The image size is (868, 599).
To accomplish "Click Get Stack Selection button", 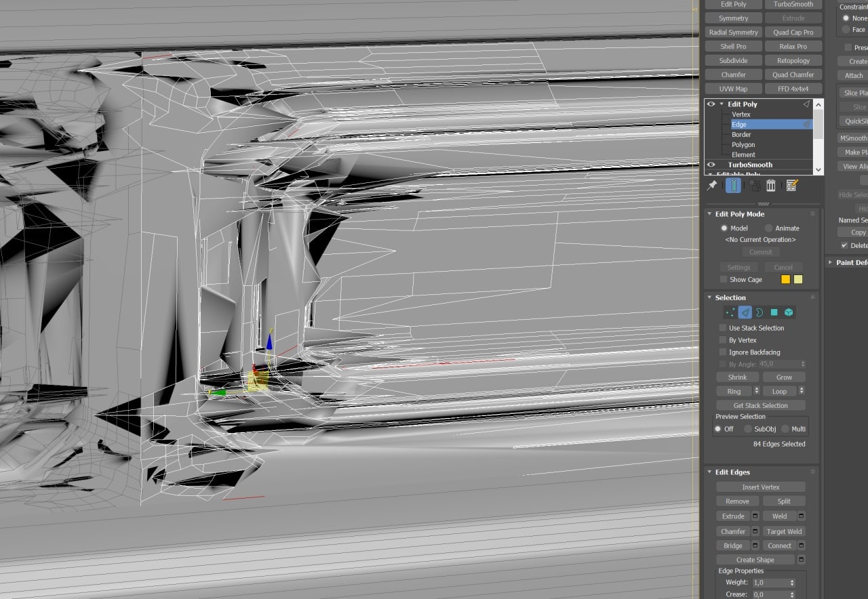I will (x=761, y=405).
